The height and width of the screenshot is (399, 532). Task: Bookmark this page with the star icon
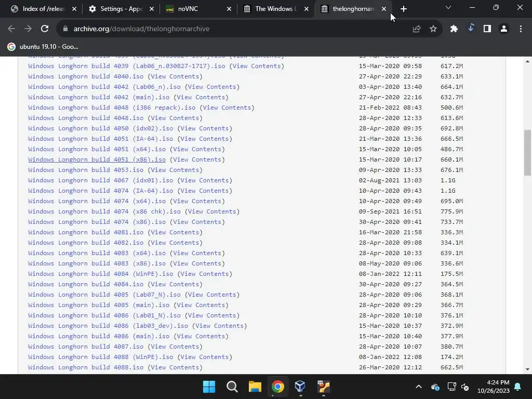(433, 29)
